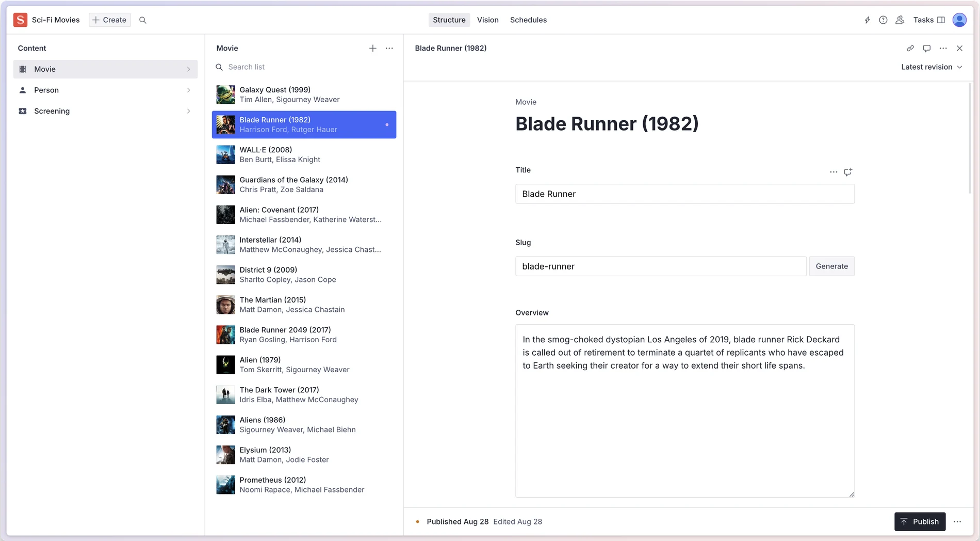The width and height of the screenshot is (980, 541).
Task: Select Galaxy Quest (1999) in list
Action: coord(304,94)
